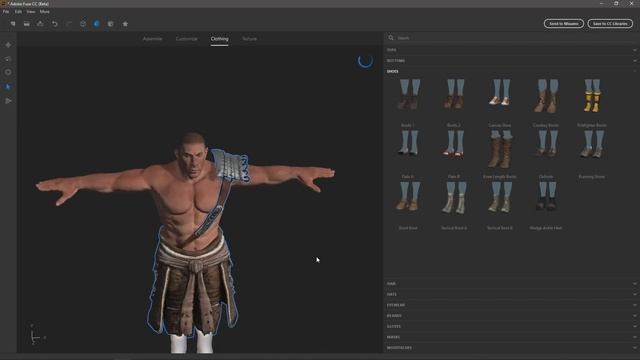
Task: Click the second toolbar icon from the left
Action: click(x=27, y=24)
